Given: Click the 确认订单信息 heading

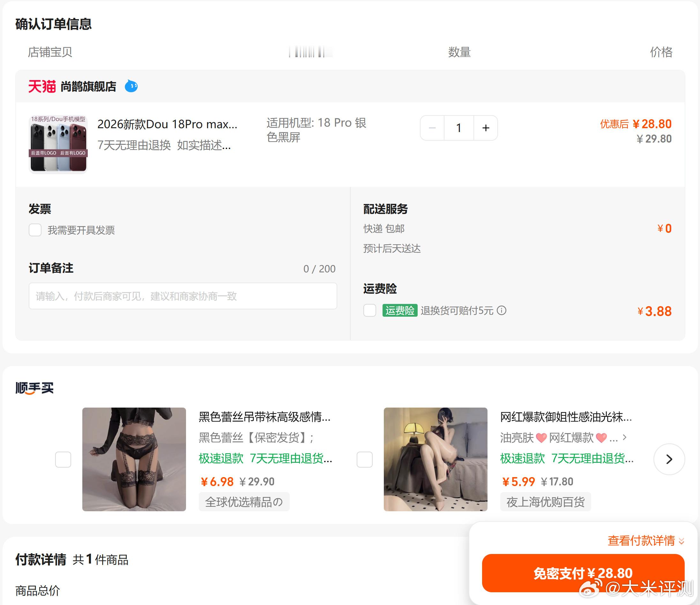Looking at the screenshot, I should tap(54, 24).
